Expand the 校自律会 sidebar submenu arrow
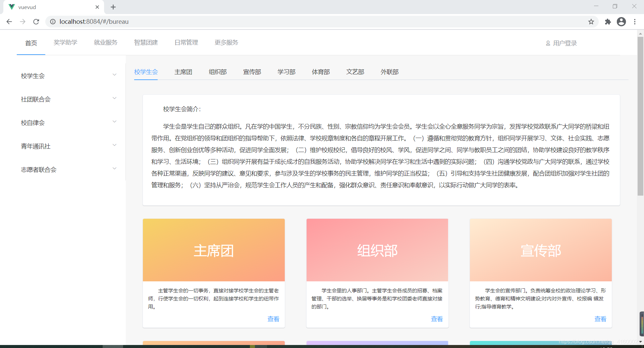644x348 pixels. click(x=114, y=122)
